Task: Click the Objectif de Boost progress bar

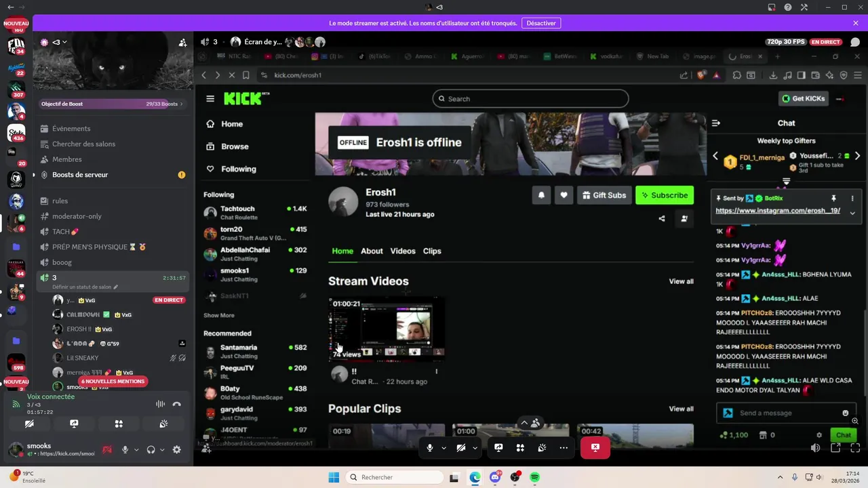Action: click(113, 104)
